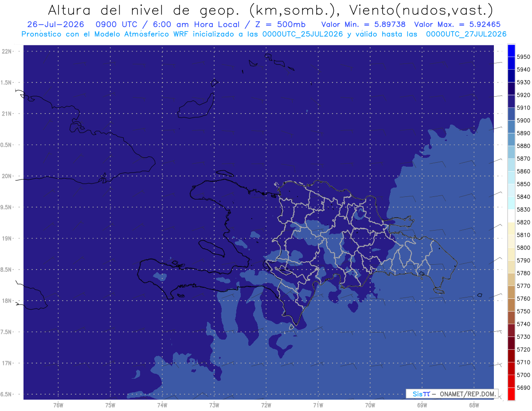Click the '74W' longitude axis label

pyautogui.click(x=162, y=405)
